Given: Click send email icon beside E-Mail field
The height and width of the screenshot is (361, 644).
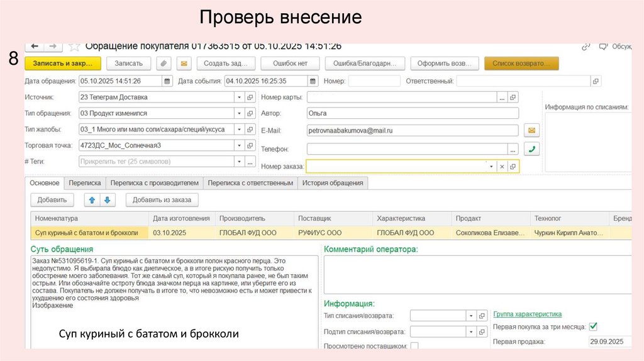Looking at the screenshot, I should 531,131.
